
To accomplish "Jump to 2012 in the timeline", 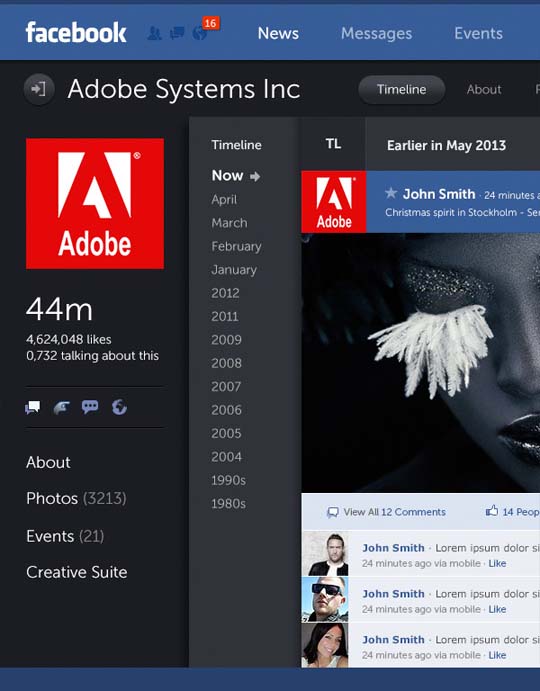I will point(225,293).
